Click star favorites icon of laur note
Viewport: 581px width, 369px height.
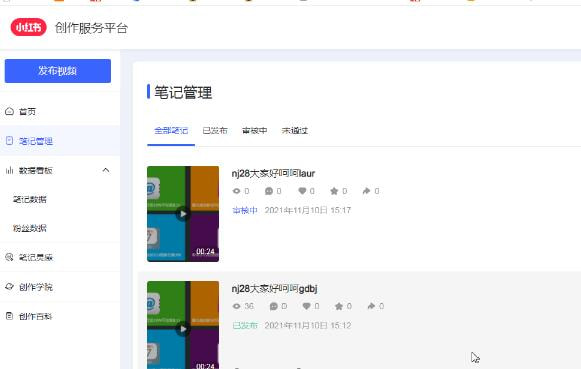pos(334,191)
